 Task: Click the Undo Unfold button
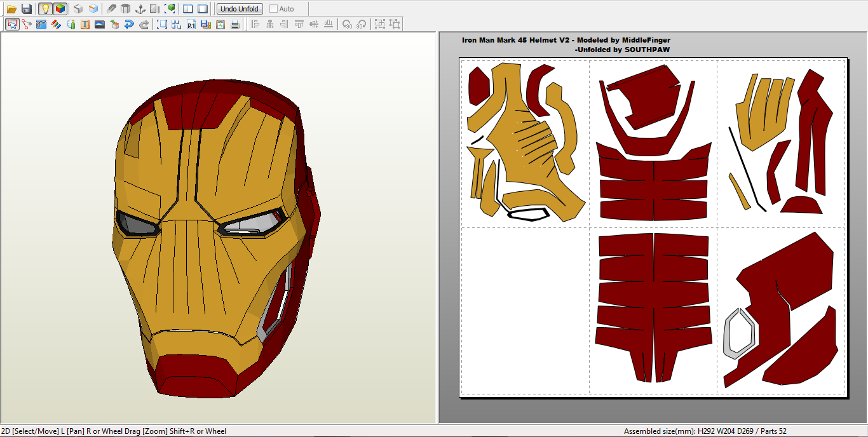[240, 9]
